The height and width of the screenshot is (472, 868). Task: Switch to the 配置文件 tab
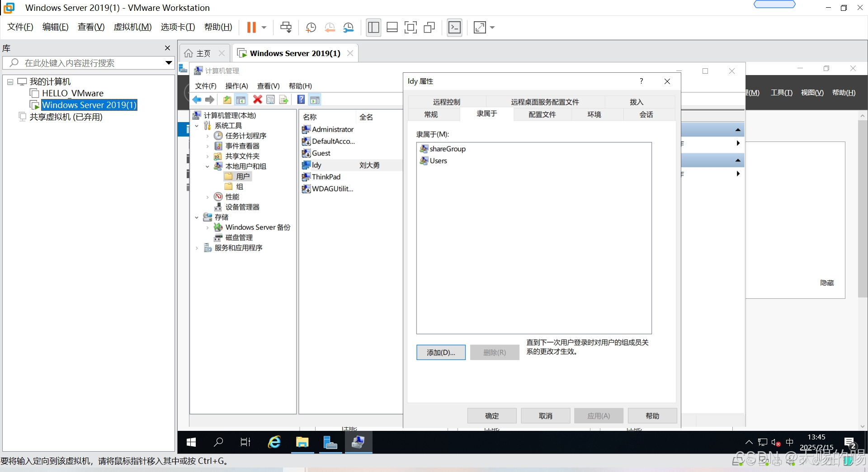pyautogui.click(x=542, y=115)
